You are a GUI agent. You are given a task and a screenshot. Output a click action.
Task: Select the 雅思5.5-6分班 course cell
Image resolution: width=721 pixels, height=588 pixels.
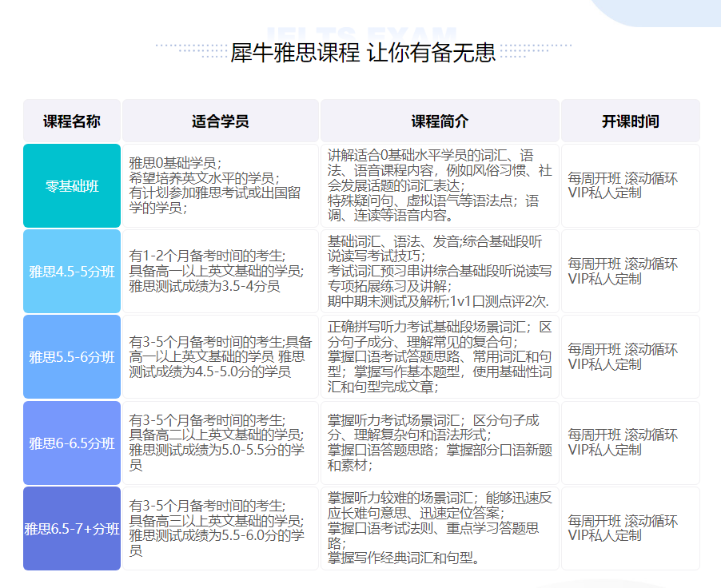(72, 357)
